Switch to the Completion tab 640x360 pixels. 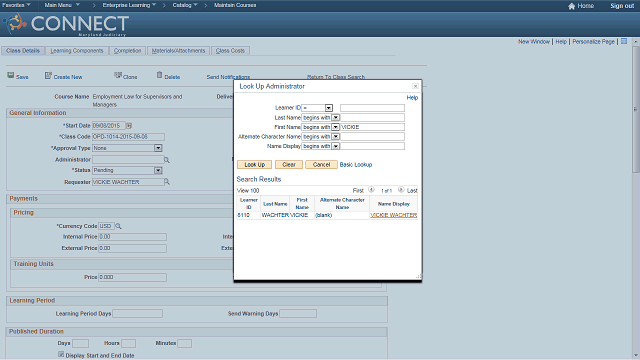click(127, 51)
